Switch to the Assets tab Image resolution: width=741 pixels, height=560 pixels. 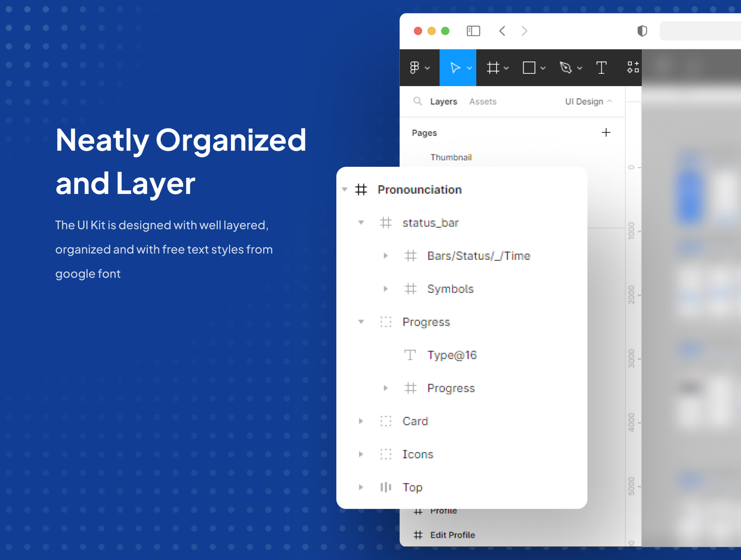tap(483, 101)
